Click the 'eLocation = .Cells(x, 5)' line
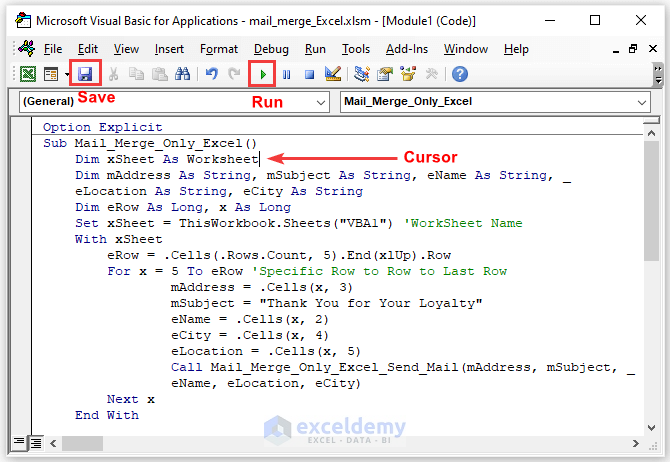Screen dimensions: 670x462 pos(266,351)
